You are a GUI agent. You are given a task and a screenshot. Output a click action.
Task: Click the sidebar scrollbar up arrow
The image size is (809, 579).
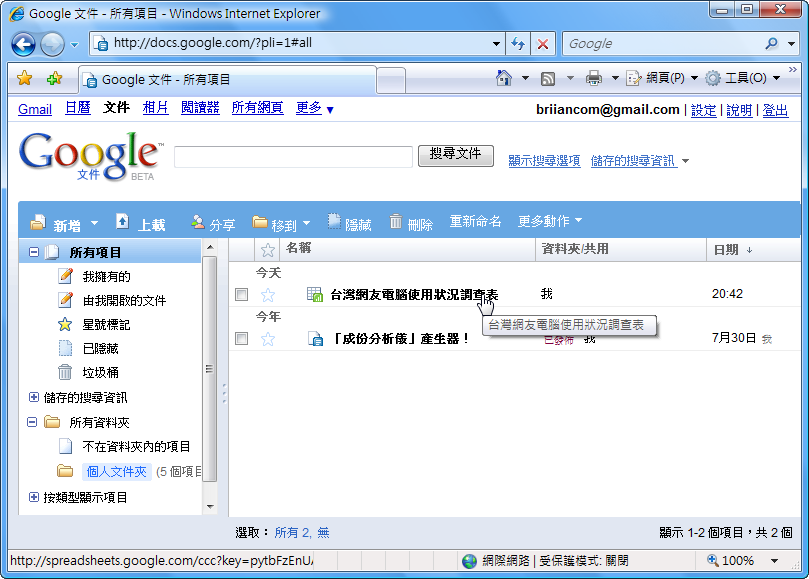coord(210,248)
